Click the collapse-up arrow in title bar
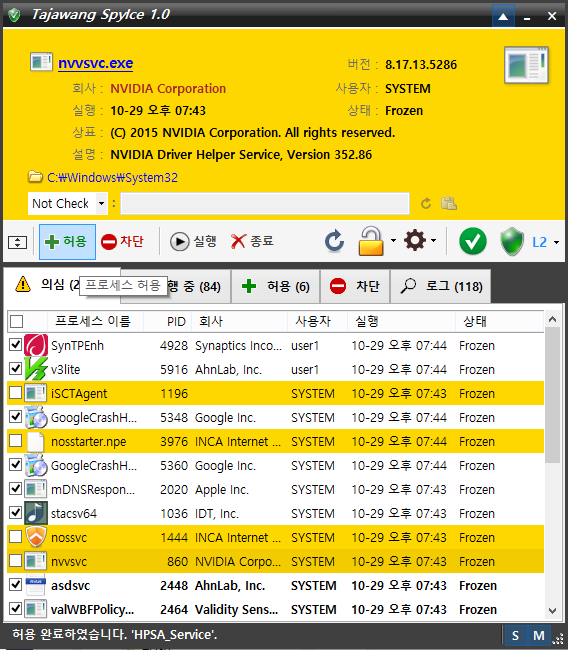568x650 pixels. (x=503, y=16)
